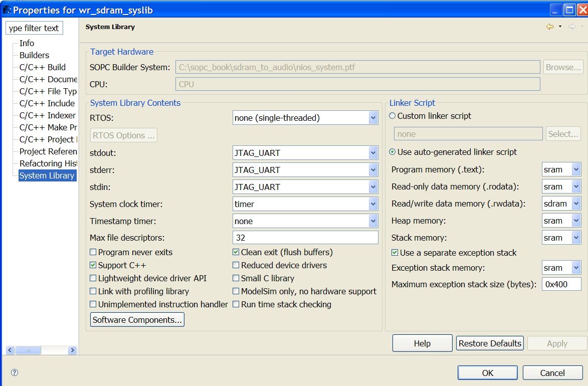This screenshot has width=588, height=386.
Task: Click the window title bar application icon
Action: (7, 10)
